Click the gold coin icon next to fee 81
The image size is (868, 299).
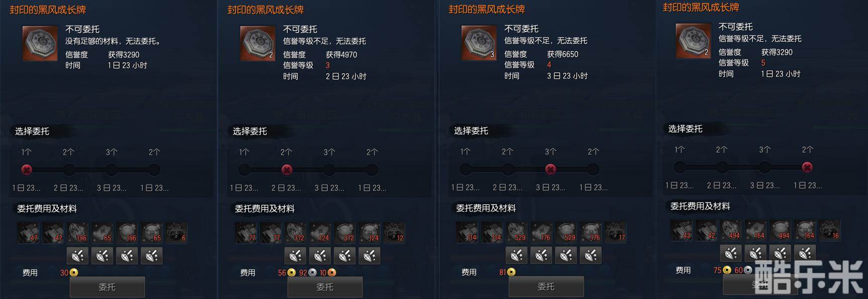click(511, 272)
